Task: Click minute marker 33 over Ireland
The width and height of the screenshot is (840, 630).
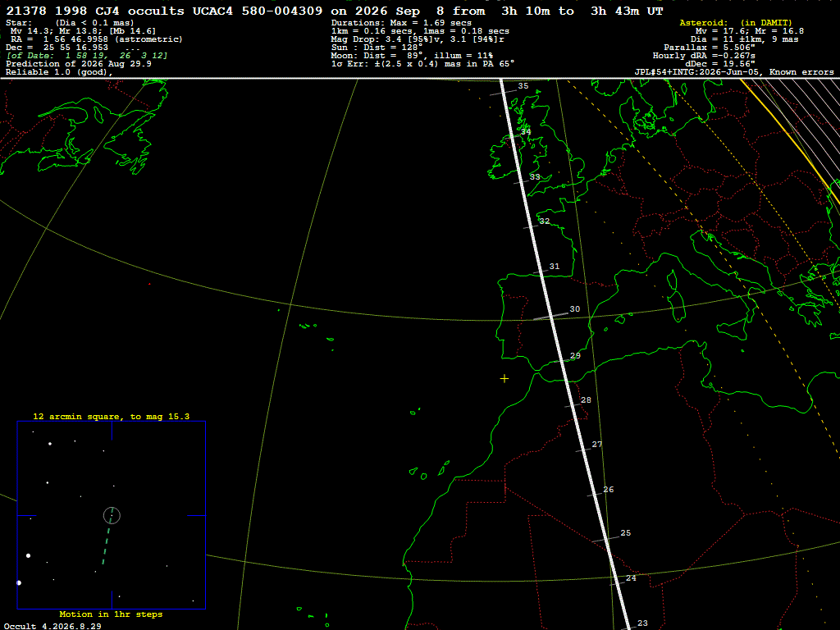Action: tap(535, 177)
